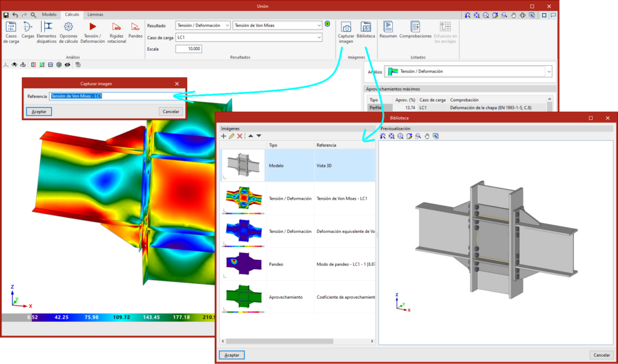The width and height of the screenshot is (618, 364).
Task: Click previous view icon in Unión toolbar
Action: (468, 15)
